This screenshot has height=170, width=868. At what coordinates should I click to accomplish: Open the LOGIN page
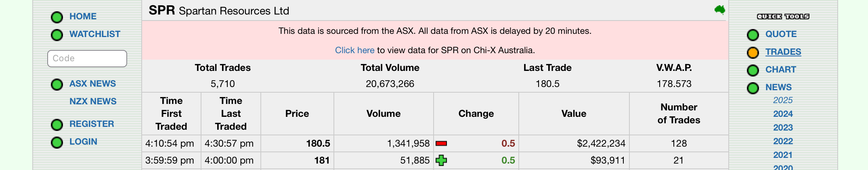[83, 142]
